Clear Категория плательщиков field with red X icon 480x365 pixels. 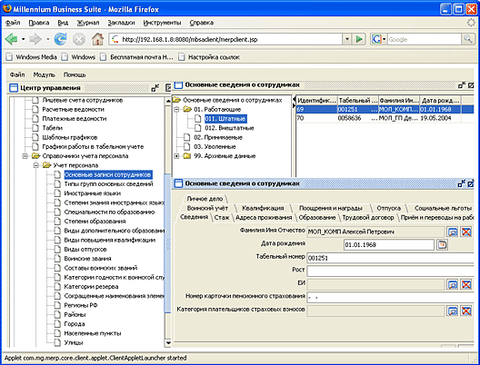coord(466,311)
